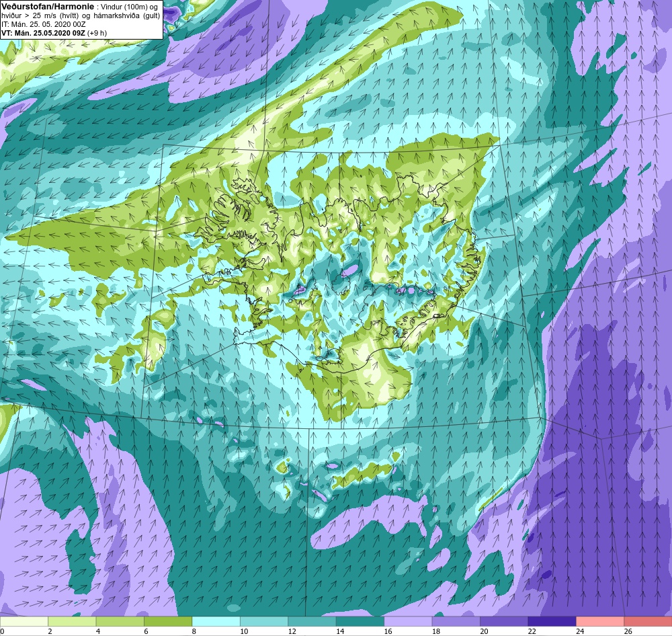
Task: Click the "8" scale label
Action: [x=194, y=631]
